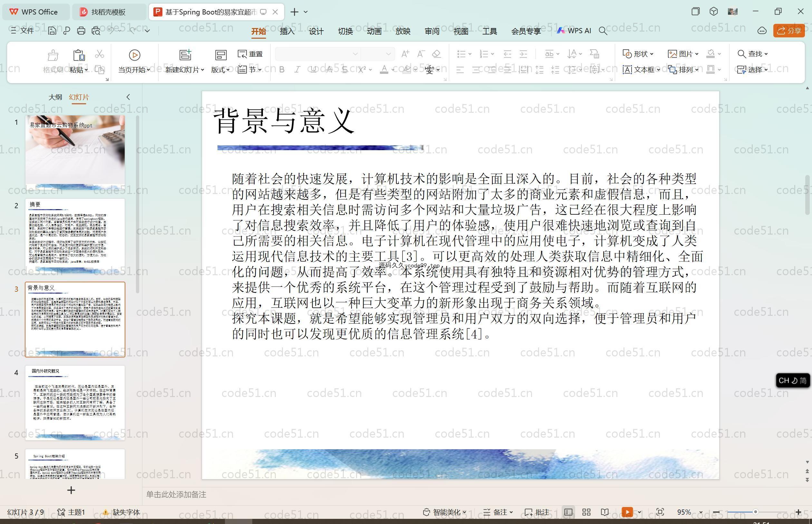Open smart beautify in status bar
Viewport: 812px width, 524px height.
coord(444,512)
